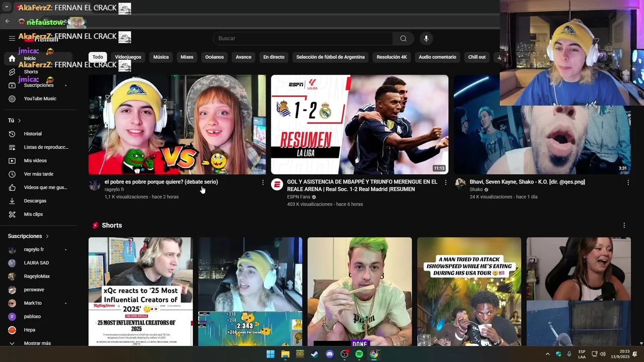Open Ver más tarde in sidebar
Image resolution: width=644 pixels, height=362 pixels.
(38, 174)
